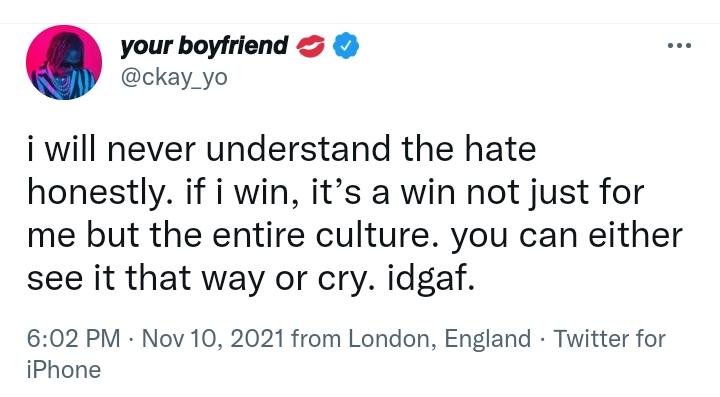Click the 'Twitter for' source label

(610, 339)
